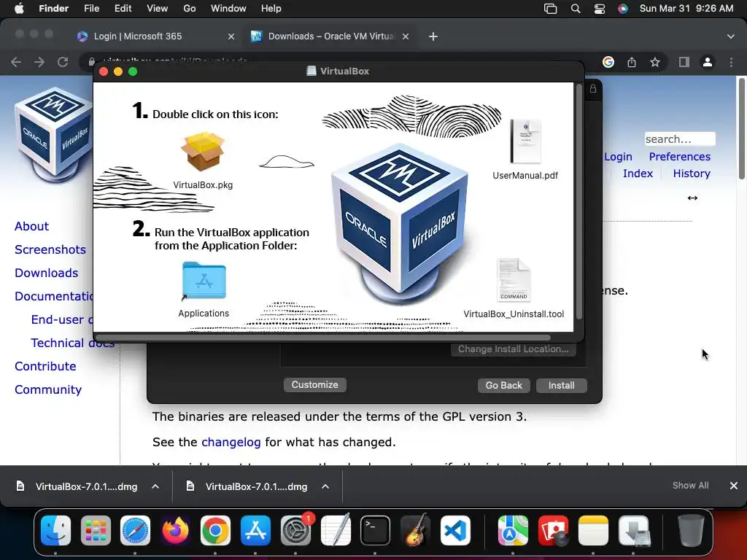Open Photo Booth from the Dock
Image resolution: width=747 pixels, height=560 pixels.
pyautogui.click(x=553, y=530)
